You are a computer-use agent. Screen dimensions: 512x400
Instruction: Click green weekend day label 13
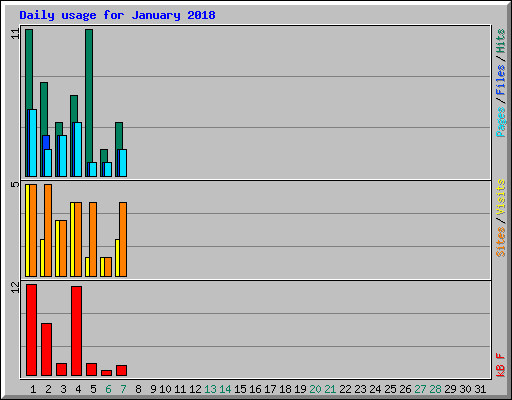(x=210, y=389)
